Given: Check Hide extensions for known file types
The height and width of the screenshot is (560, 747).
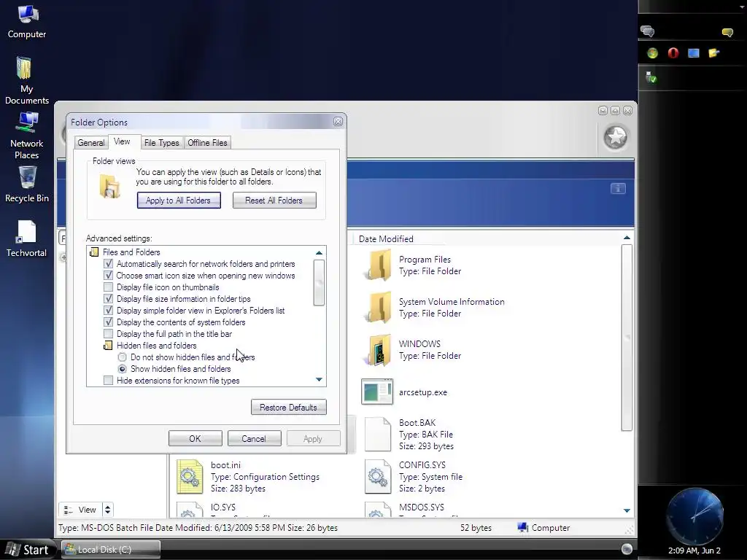Looking at the screenshot, I should (108, 381).
